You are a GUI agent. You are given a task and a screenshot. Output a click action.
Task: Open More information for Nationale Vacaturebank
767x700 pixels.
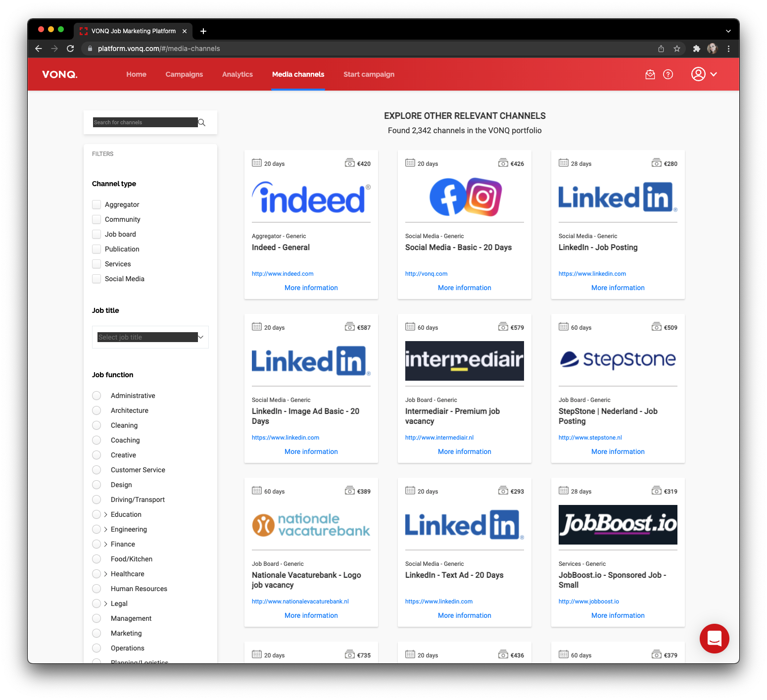click(x=311, y=615)
